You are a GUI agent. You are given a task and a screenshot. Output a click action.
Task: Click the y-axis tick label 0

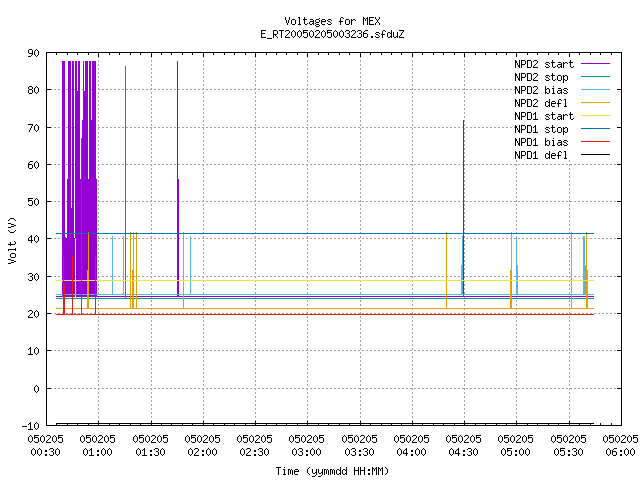(x=36, y=389)
